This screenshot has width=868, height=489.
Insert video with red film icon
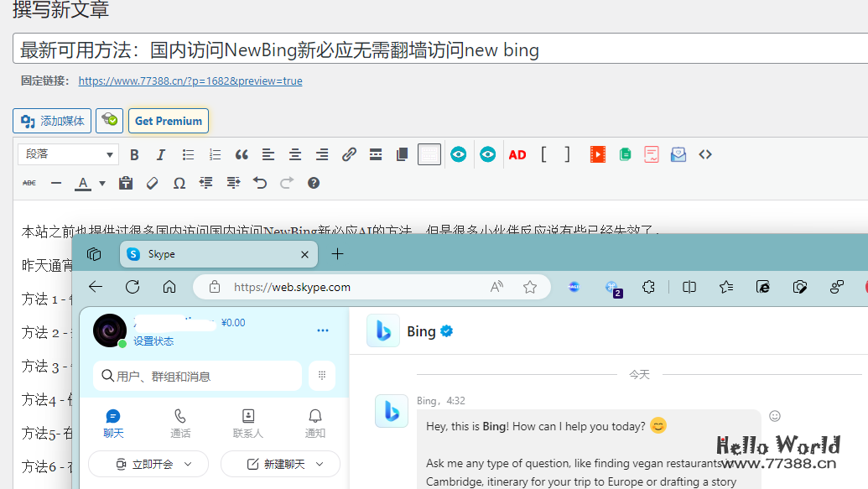[598, 154]
